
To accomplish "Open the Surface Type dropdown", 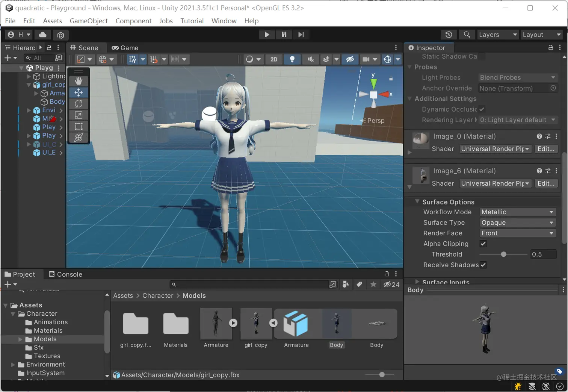I will click(517, 223).
